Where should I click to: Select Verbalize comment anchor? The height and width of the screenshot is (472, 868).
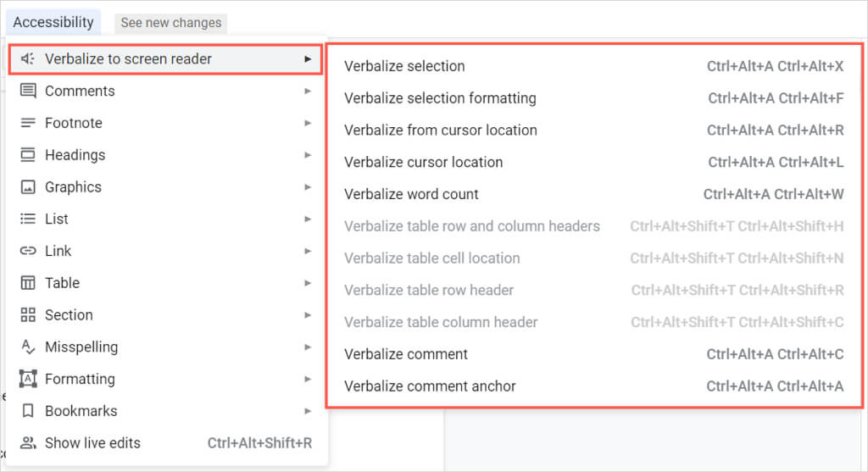point(430,386)
